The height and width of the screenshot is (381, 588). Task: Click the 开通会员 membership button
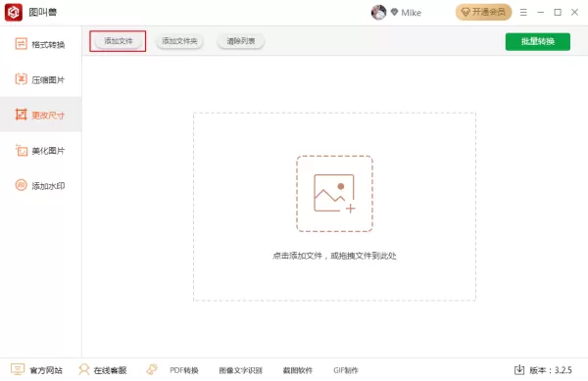click(484, 12)
